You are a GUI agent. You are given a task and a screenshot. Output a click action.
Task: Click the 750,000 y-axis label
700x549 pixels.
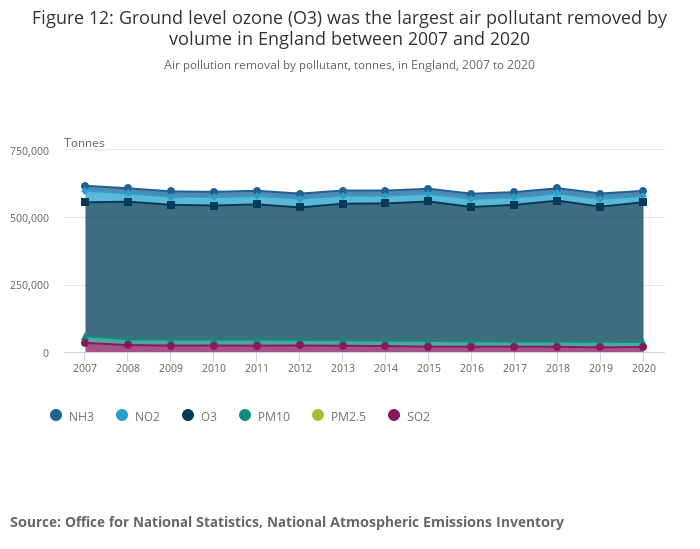29,151
